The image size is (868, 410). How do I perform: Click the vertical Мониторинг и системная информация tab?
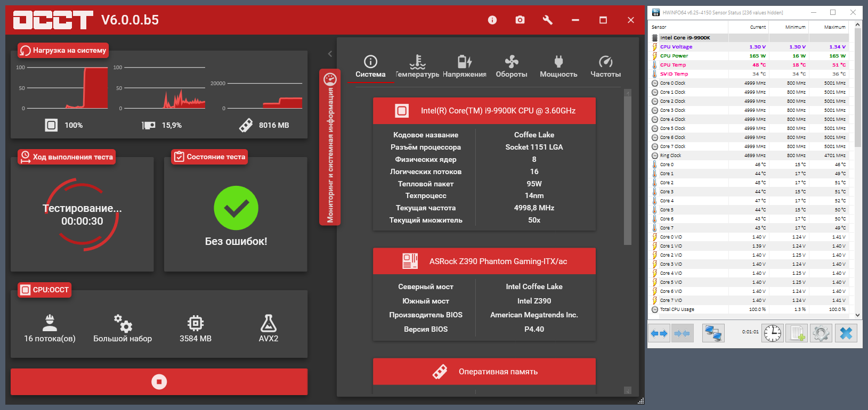click(330, 147)
